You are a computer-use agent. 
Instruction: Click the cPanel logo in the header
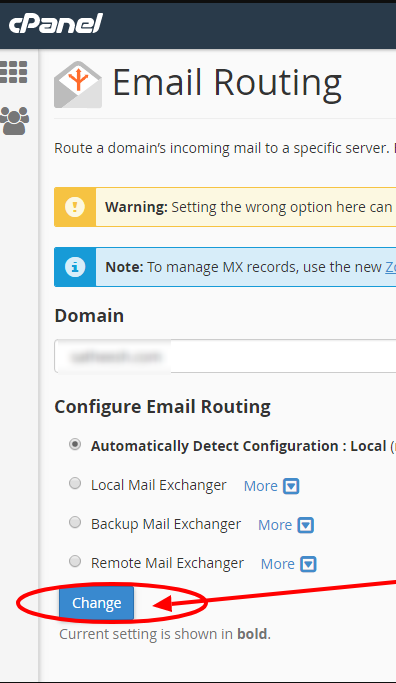click(x=56, y=23)
